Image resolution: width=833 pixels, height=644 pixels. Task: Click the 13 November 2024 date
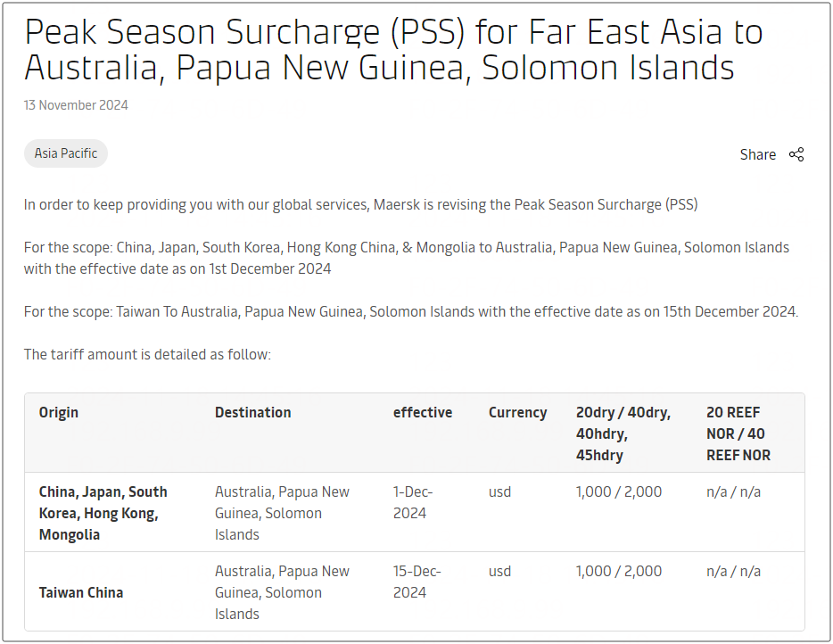click(76, 105)
